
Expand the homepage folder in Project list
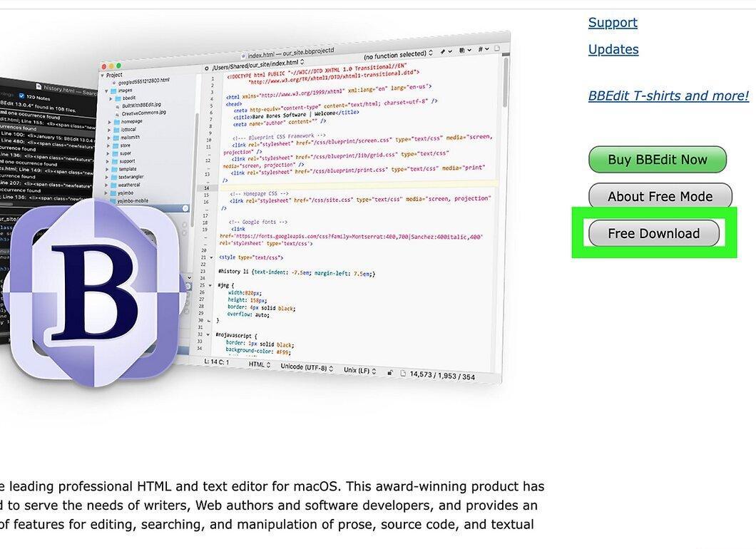click(109, 123)
